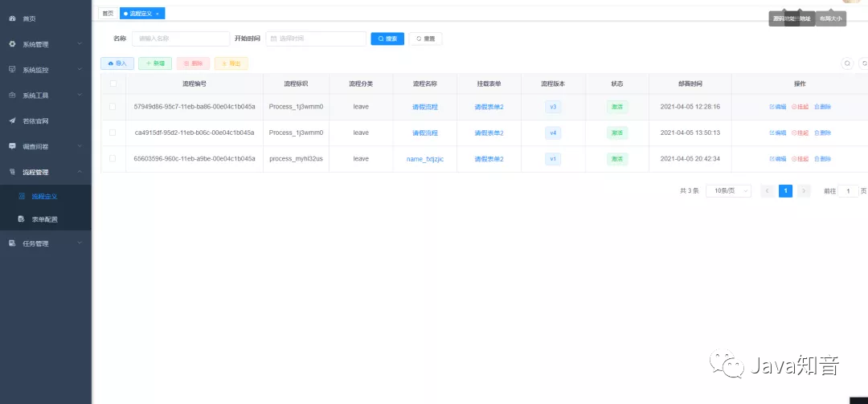Click the blue 搜索 search button
This screenshot has height=404, width=868.
click(x=387, y=39)
